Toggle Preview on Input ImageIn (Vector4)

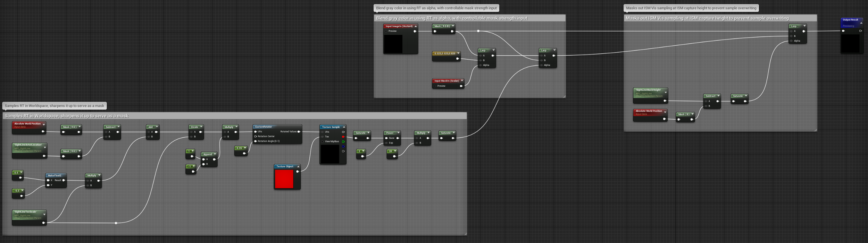[386, 31]
